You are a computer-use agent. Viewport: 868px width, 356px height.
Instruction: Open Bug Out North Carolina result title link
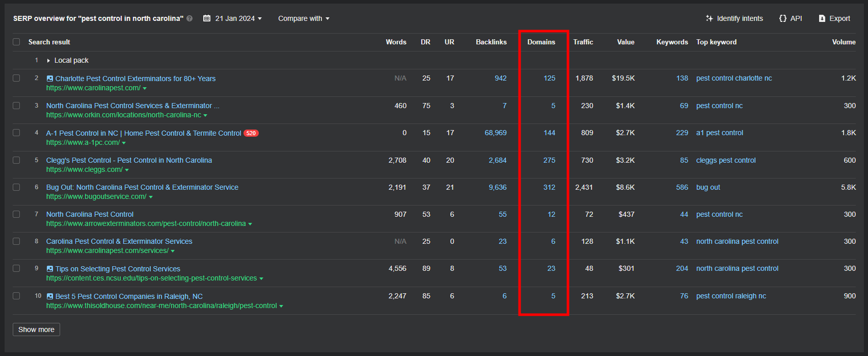(142, 187)
